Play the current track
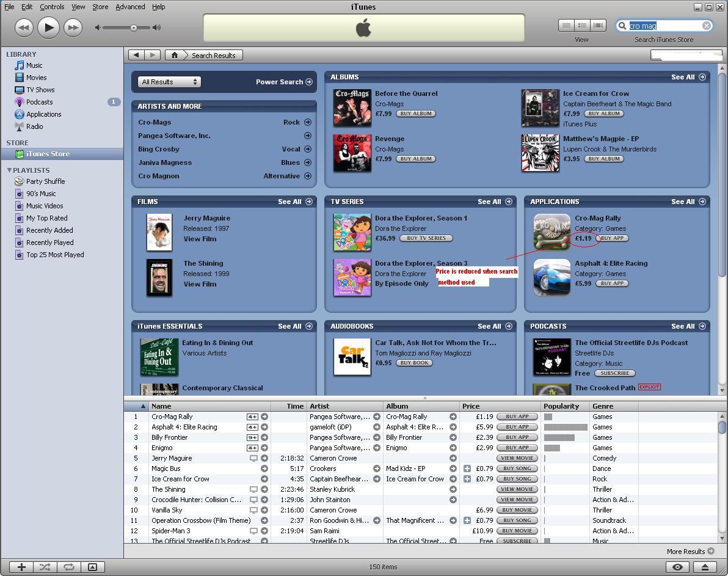This screenshot has height=576, width=728. [48, 28]
